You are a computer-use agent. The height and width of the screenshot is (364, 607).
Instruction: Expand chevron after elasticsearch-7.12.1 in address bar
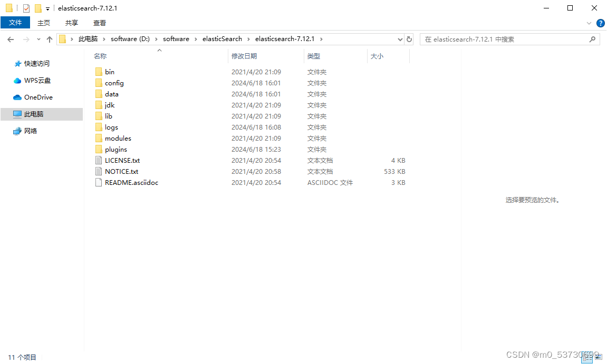point(321,39)
